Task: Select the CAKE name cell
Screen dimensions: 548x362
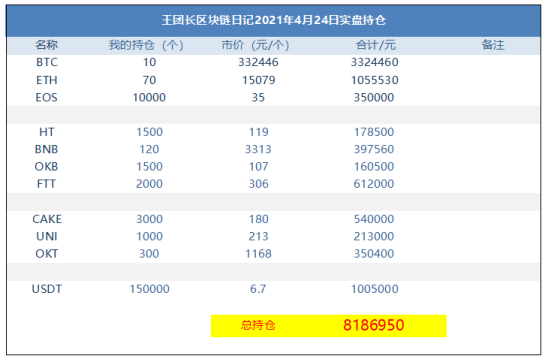Action: pos(47,219)
